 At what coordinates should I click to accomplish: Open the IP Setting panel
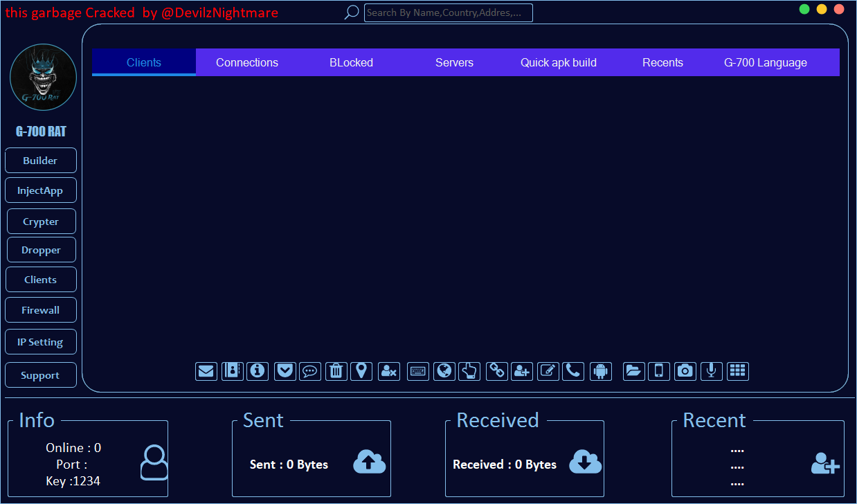pos(41,342)
